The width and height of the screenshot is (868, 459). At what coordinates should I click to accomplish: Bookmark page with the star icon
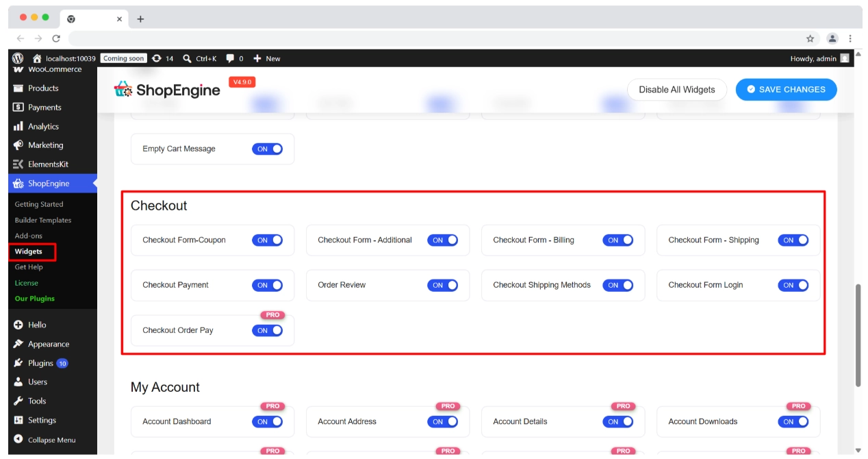[x=810, y=38]
